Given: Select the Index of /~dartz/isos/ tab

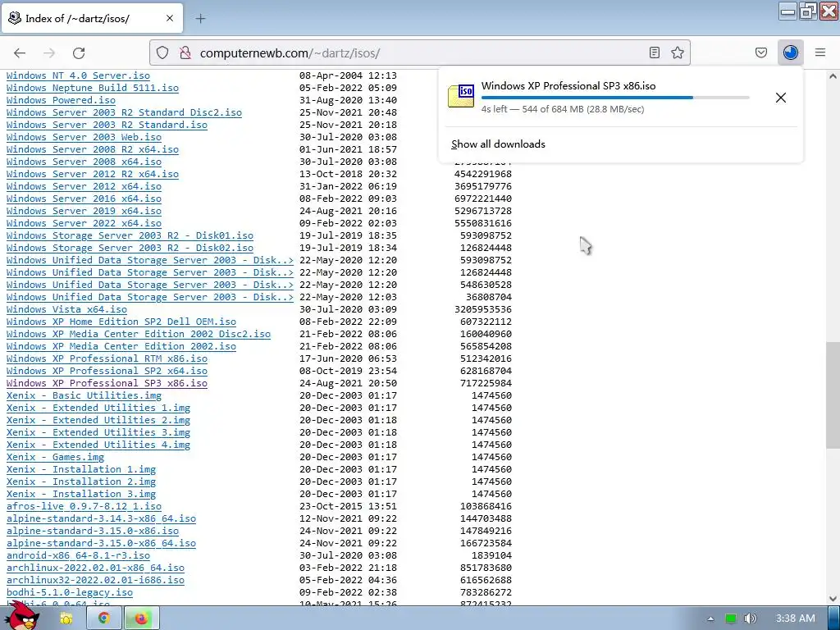Looking at the screenshot, I should click(92, 18).
